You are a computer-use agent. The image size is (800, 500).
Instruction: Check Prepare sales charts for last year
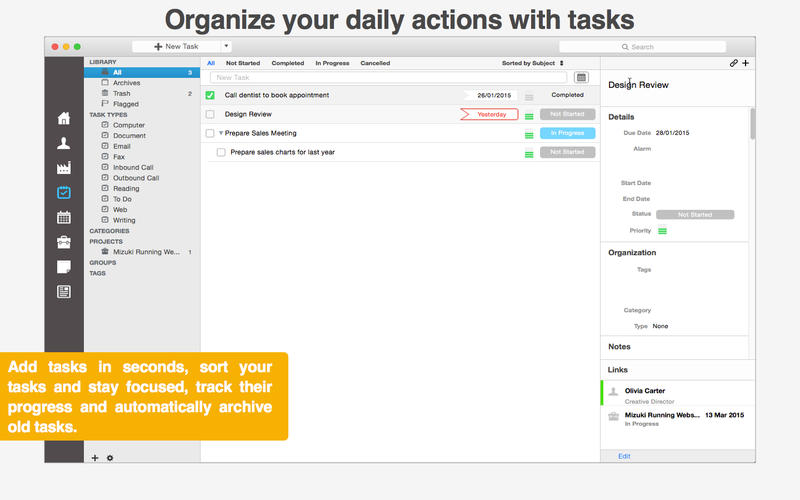tap(221, 152)
